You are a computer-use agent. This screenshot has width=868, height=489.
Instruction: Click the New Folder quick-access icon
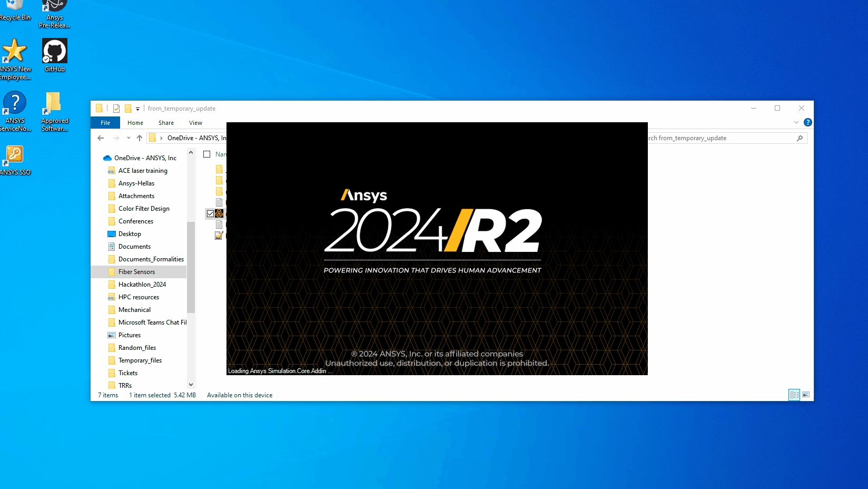coord(128,109)
